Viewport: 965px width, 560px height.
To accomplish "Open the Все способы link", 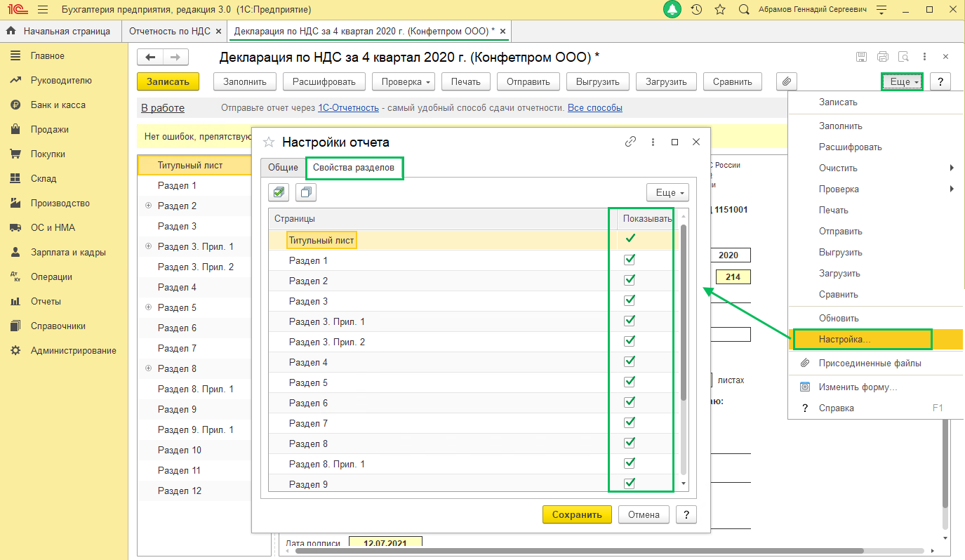I will (595, 108).
